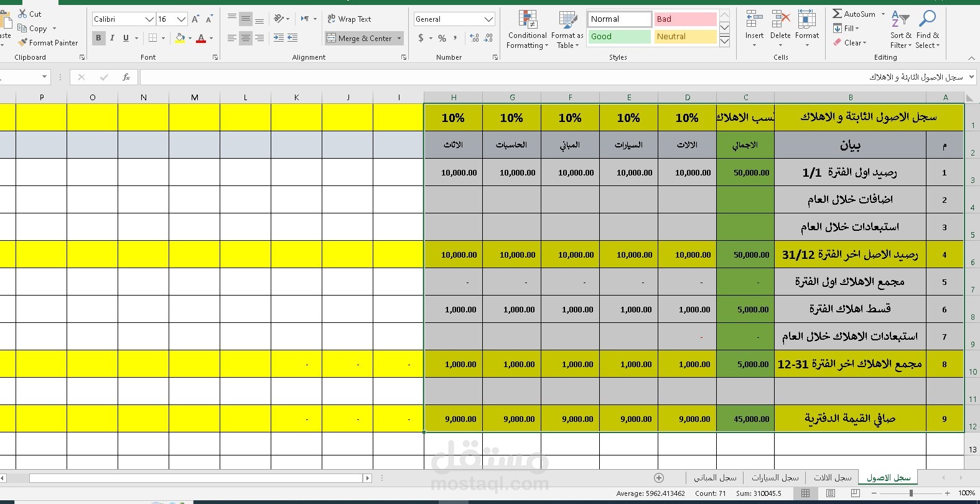This screenshot has width=980, height=504.
Task: Open the Name Box dropdown arrow
Action: click(44, 77)
